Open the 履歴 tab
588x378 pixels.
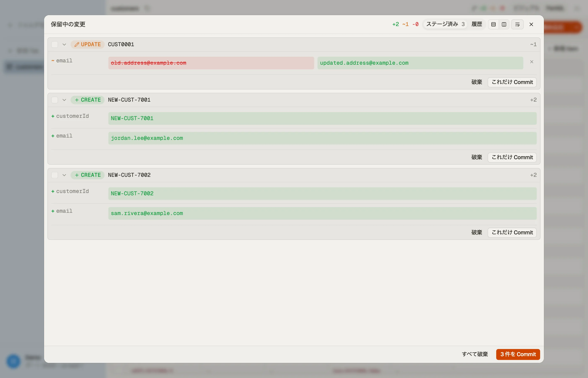pos(476,24)
